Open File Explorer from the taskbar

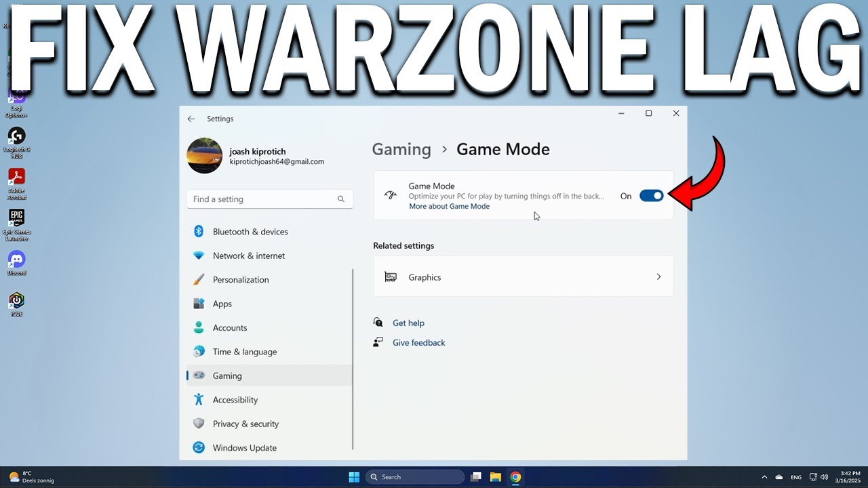(x=496, y=477)
